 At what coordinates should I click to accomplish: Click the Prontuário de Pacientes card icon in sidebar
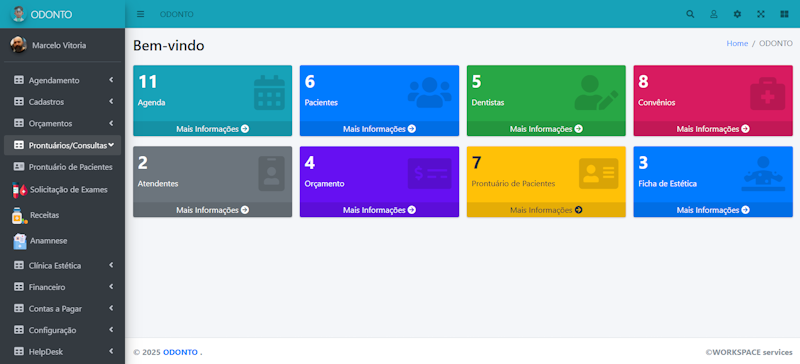tap(19, 167)
